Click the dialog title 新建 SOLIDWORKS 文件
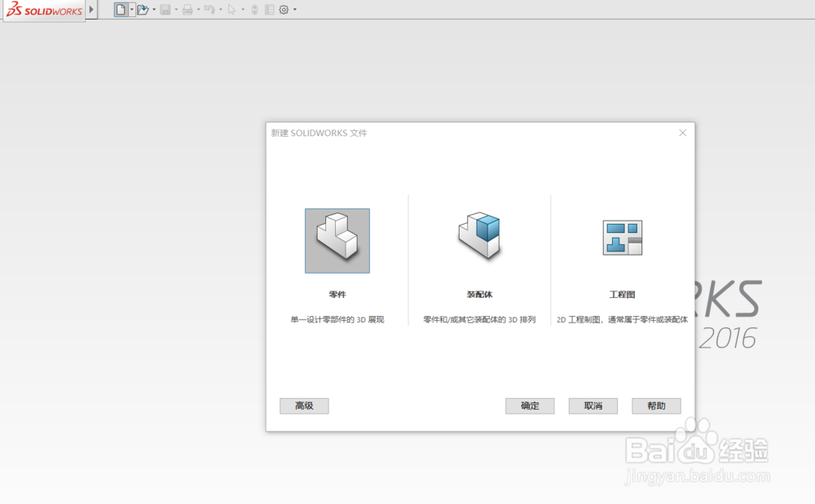Viewport: 815px width, 504px height. coord(319,134)
